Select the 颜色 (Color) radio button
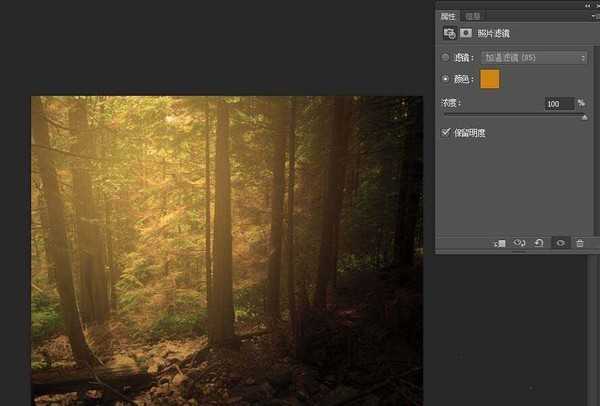This screenshot has height=406, width=600. tap(446, 78)
